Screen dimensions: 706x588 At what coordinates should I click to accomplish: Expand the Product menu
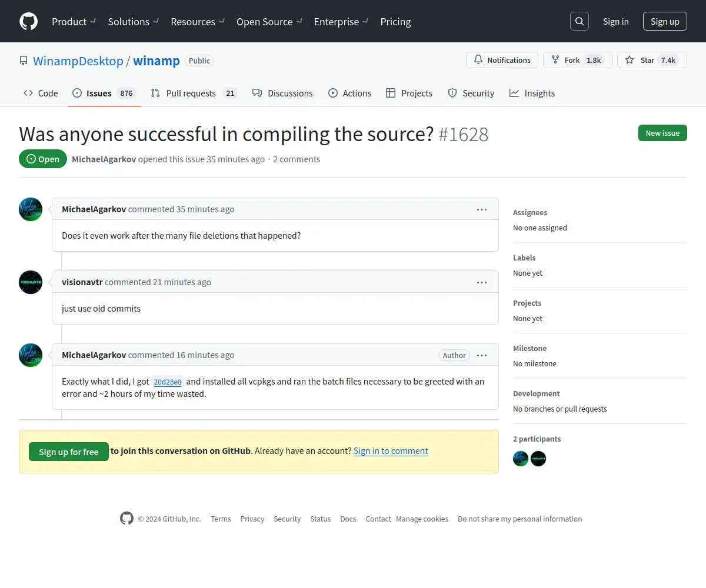[x=74, y=22]
